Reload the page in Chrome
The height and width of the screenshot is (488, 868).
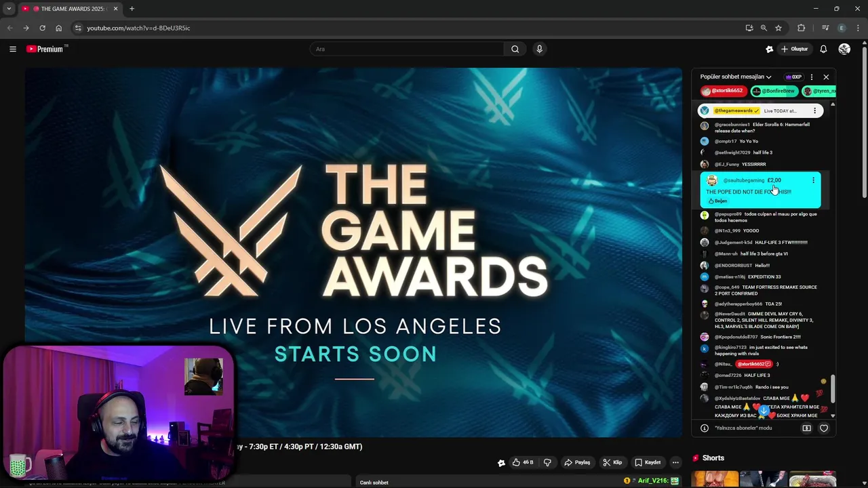coord(42,28)
